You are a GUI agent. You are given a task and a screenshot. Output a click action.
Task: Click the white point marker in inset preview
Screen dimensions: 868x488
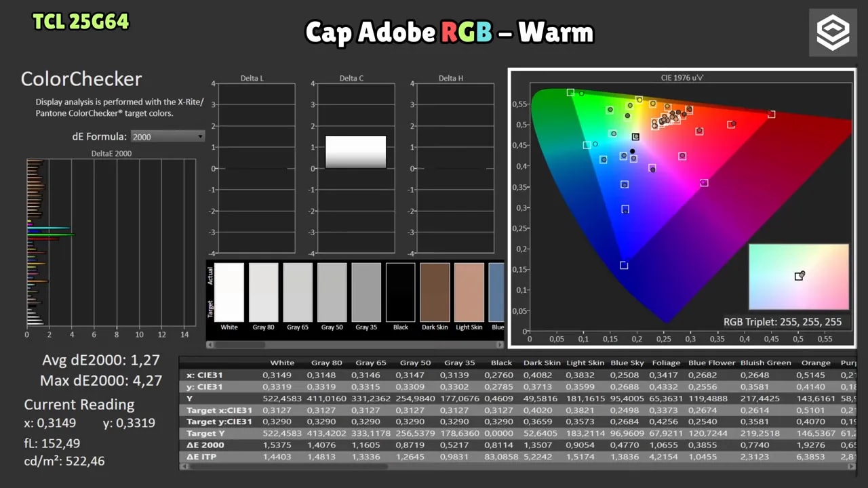800,276
